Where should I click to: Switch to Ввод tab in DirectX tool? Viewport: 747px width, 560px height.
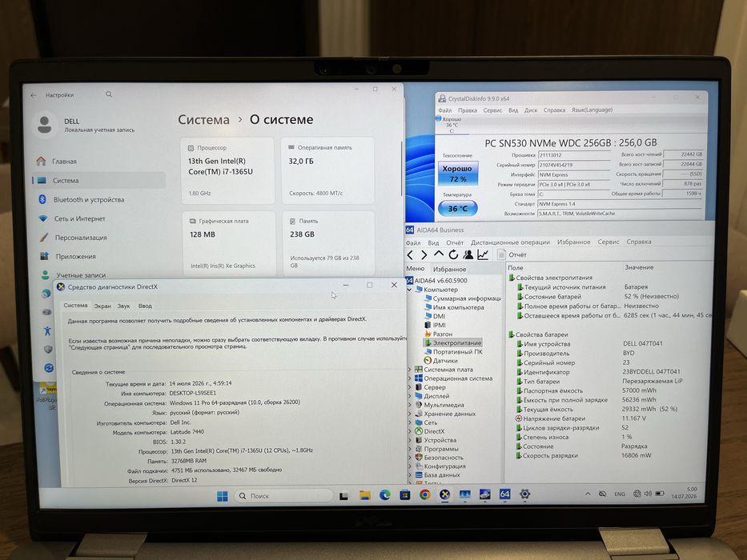click(x=145, y=306)
